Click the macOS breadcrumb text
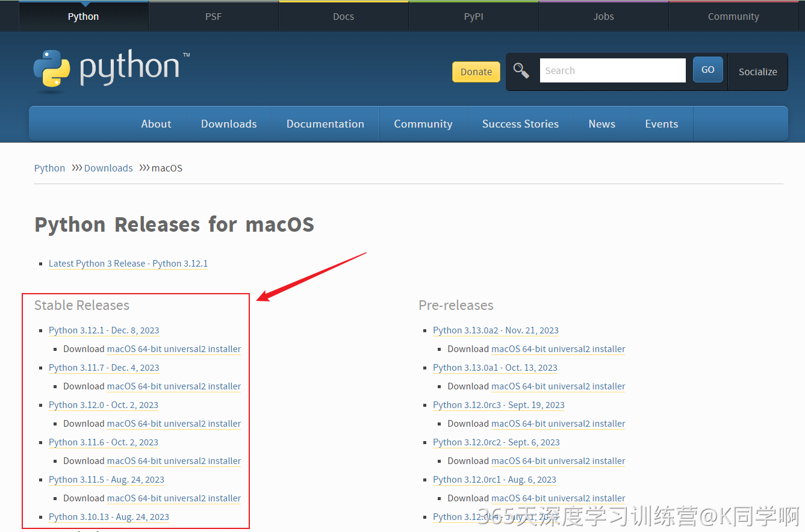 pos(167,168)
